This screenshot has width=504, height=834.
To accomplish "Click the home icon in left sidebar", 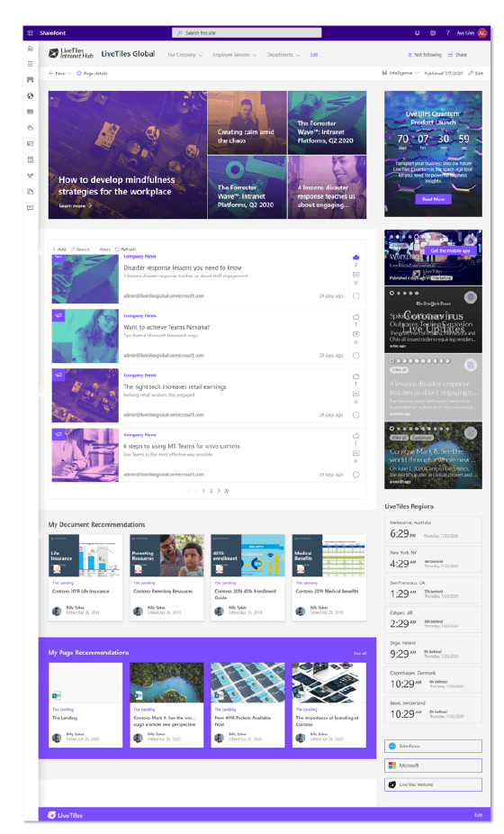I will tap(31, 49).
